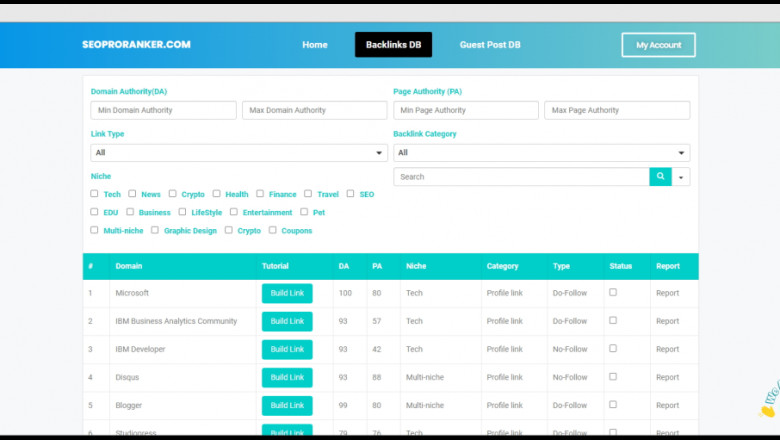Toggle status checkbox for Microsoft row
780x440 pixels.
pos(613,292)
